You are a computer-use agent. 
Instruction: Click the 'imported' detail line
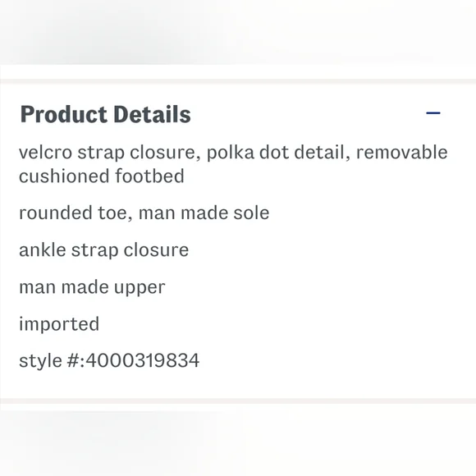[x=59, y=324]
